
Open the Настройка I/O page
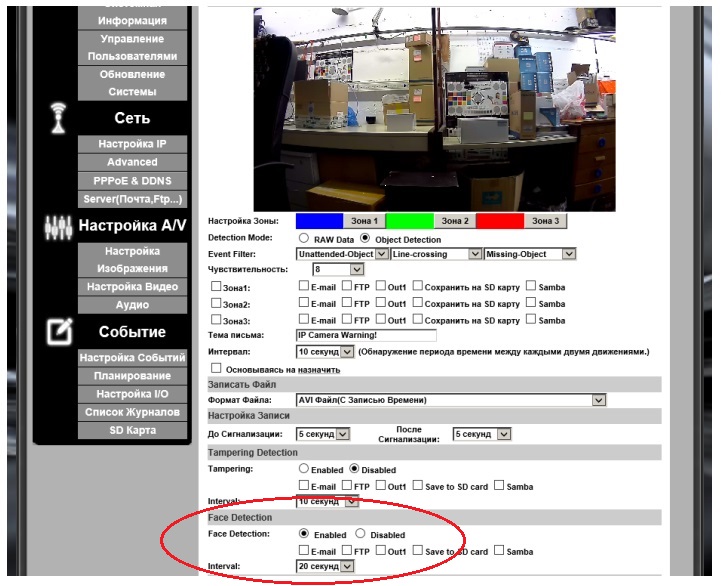(132, 394)
